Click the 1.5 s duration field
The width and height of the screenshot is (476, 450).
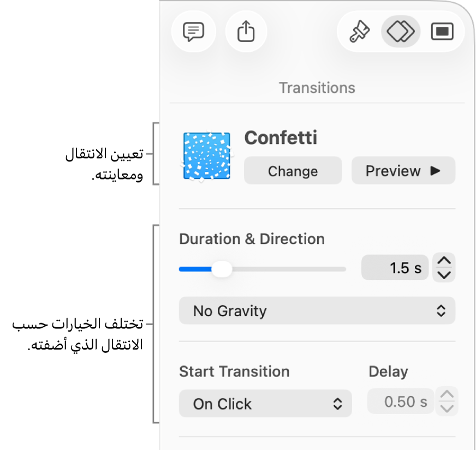tap(395, 268)
